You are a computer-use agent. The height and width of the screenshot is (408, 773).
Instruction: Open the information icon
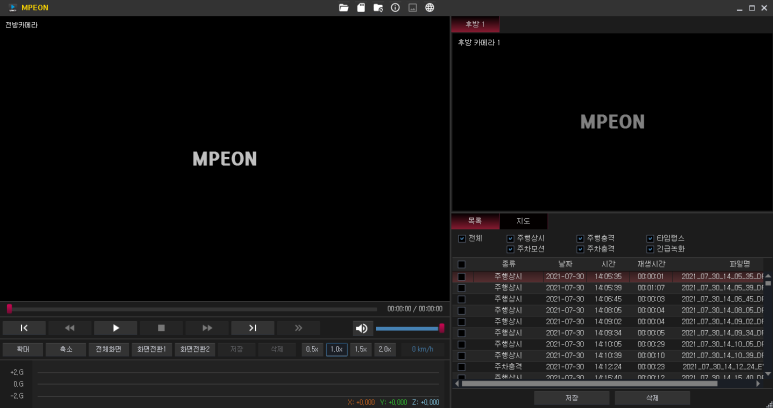tap(395, 8)
